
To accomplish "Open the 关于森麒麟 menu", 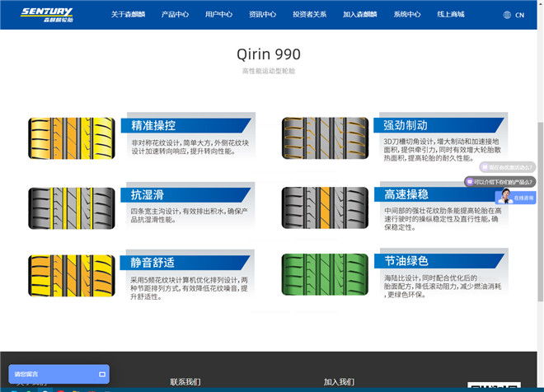I will [128, 15].
